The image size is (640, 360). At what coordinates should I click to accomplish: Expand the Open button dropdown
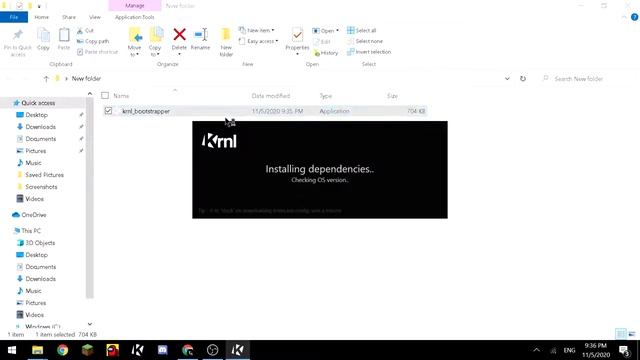pyautogui.click(x=326, y=31)
